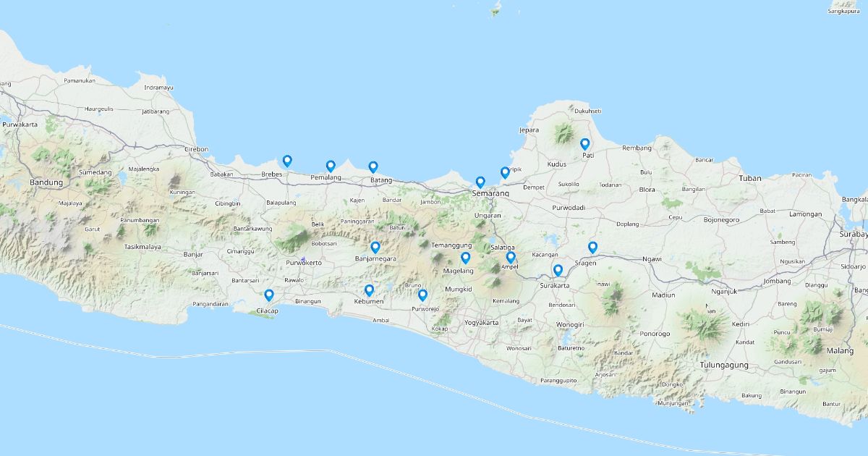Viewport: 868px width, 456px height.
Task: Select the Ungaran town label
Action: pos(488,215)
